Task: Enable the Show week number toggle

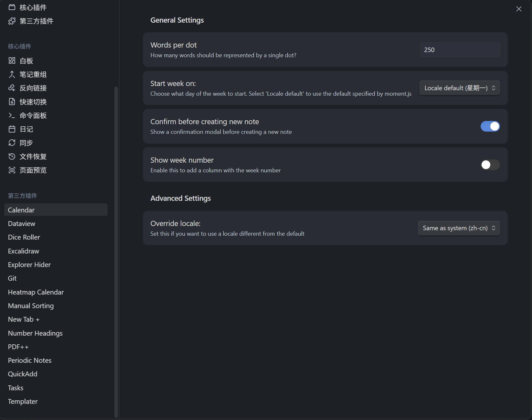Action: (490, 165)
